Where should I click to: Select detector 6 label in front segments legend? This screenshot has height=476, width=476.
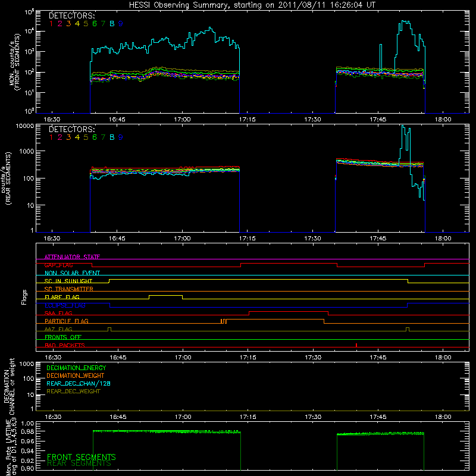(x=95, y=24)
